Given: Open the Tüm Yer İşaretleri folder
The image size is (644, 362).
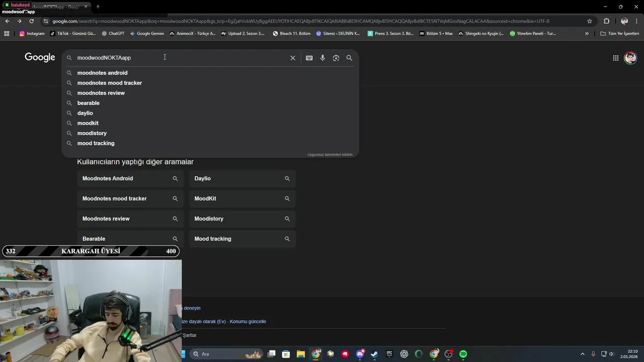Looking at the screenshot, I should [x=620, y=34].
